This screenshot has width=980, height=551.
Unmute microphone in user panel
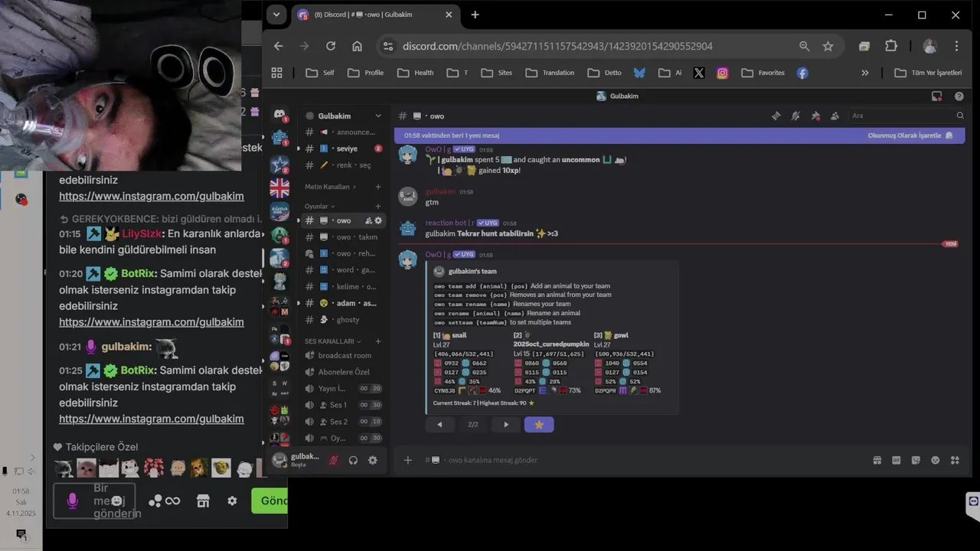click(333, 460)
